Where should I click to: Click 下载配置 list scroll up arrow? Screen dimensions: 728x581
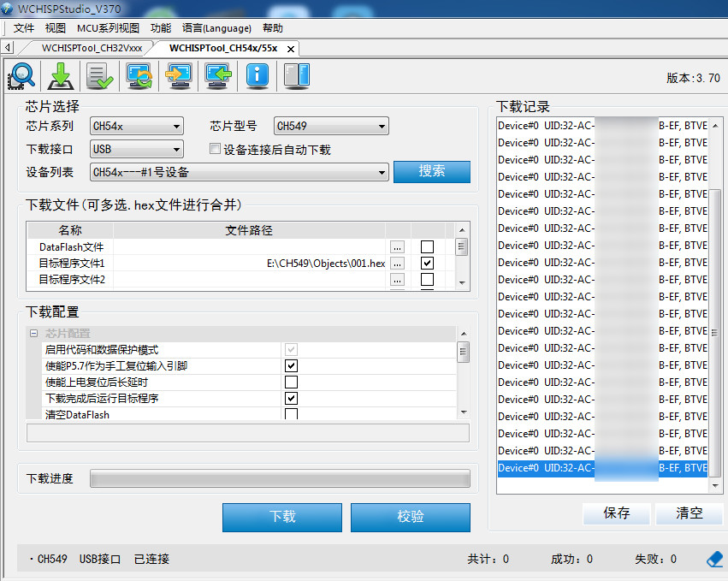pos(464,334)
